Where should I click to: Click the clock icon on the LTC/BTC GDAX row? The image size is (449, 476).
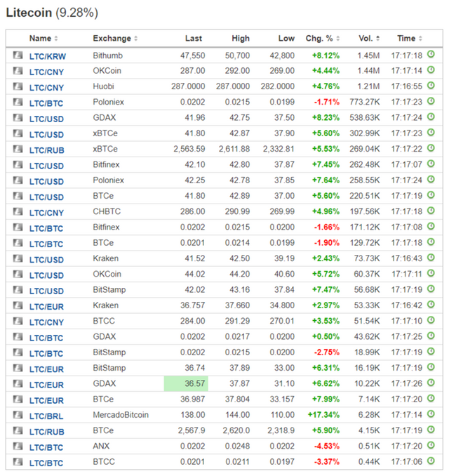point(431,336)
